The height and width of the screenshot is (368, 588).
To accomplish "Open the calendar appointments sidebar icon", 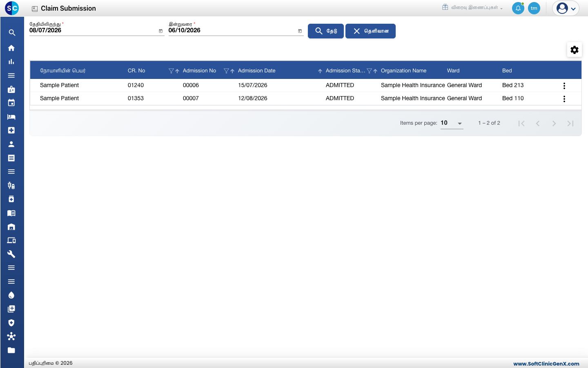I will [x=11, y=103].
